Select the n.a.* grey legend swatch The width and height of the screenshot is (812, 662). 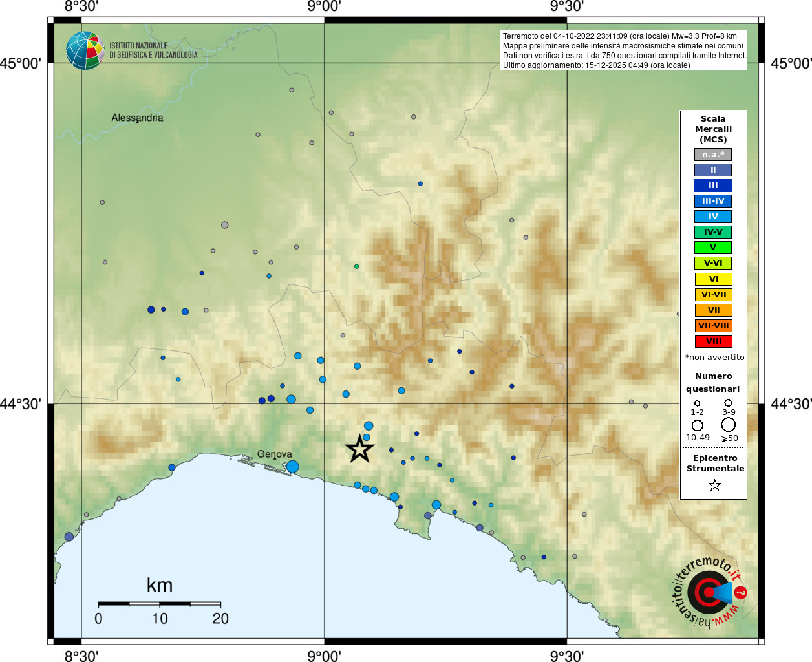tap(713, 155)
